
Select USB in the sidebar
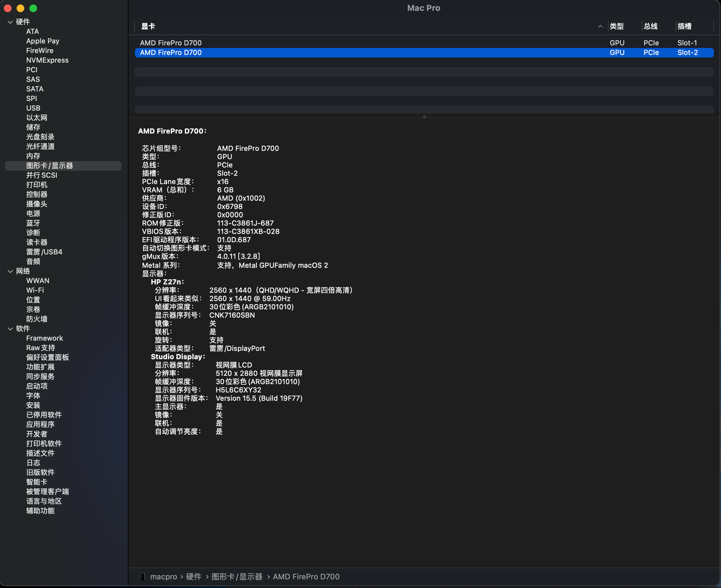tap(33, 108)
